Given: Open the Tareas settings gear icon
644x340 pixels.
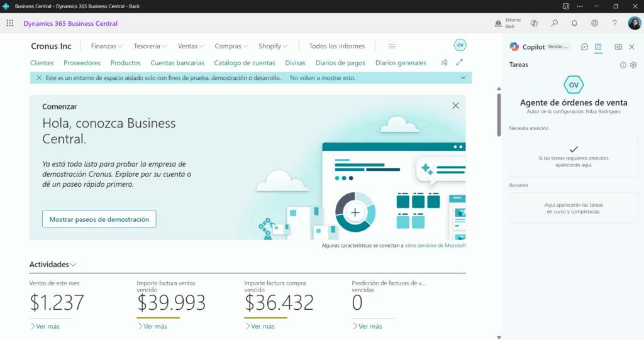Looking at the screenshot, I should tap(633, 65).
